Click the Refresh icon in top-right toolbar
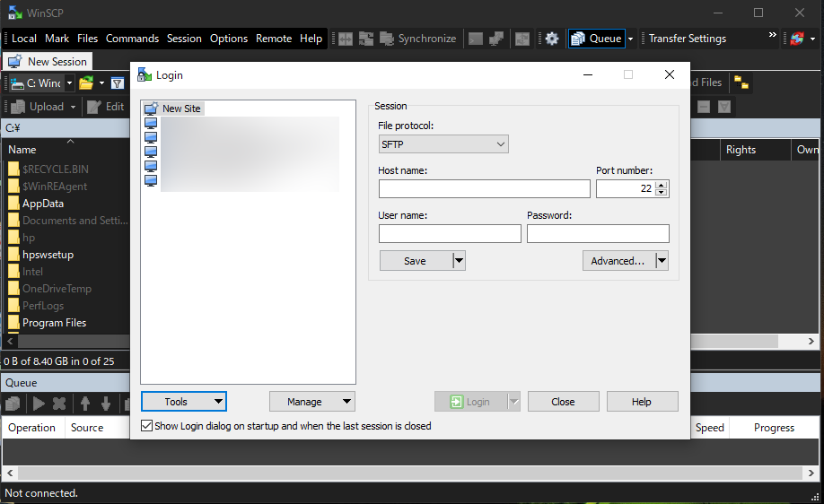The height and width of the screenshot is (504, 824). [797, 39]
